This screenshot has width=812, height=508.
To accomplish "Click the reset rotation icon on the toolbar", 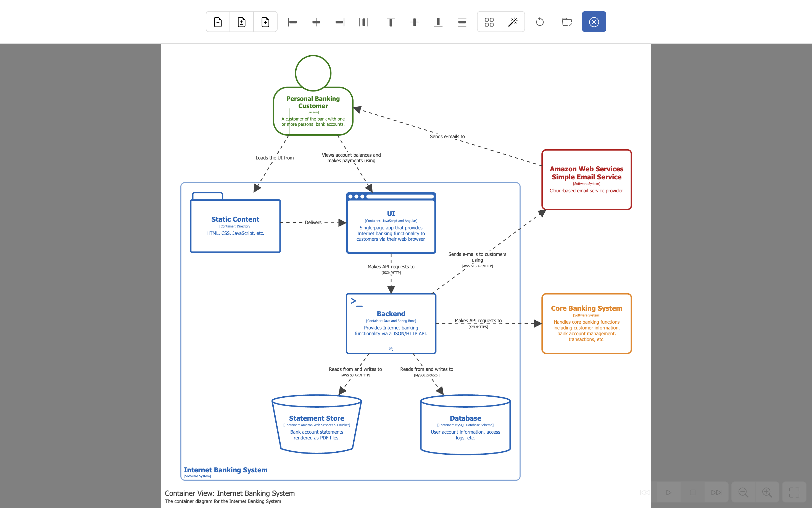I will (540, 22).
